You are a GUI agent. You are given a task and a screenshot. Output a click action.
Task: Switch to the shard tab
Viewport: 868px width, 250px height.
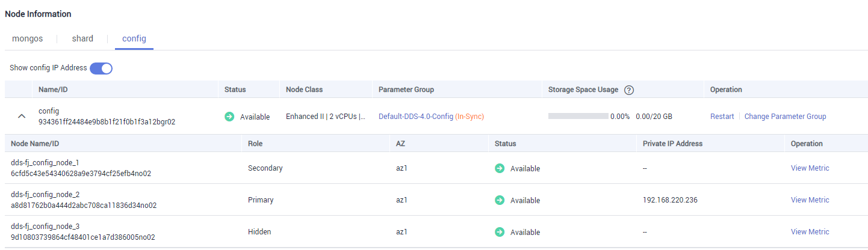(82, 38)
